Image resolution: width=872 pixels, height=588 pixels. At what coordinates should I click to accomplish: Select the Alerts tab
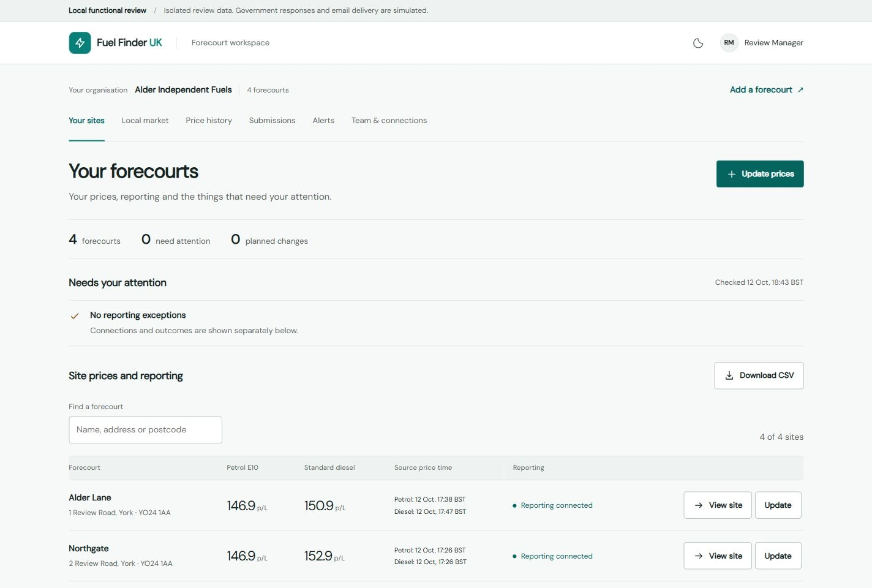[323, 121]
